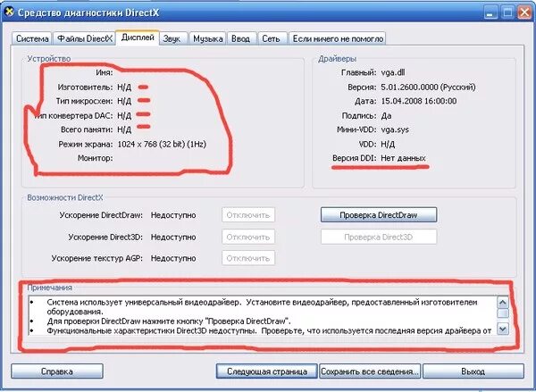
Task: Exit with the Выход button
Action: point(473,371)
